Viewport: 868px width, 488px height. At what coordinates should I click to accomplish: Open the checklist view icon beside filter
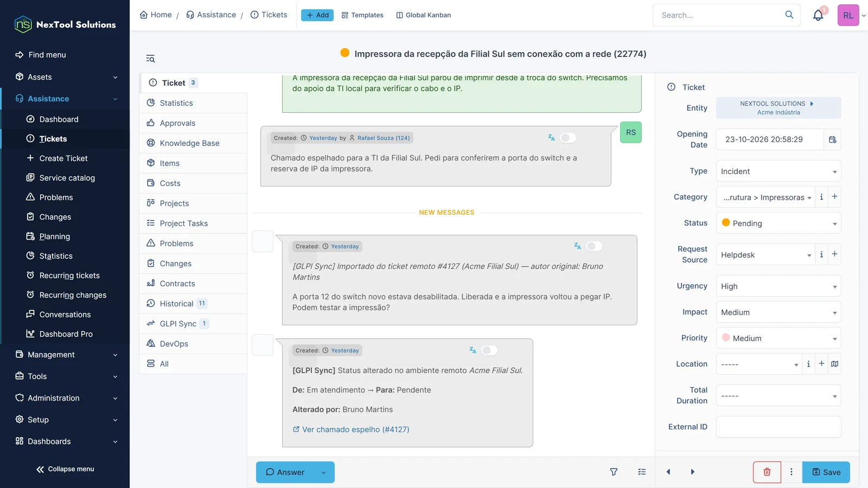(642, 472)
